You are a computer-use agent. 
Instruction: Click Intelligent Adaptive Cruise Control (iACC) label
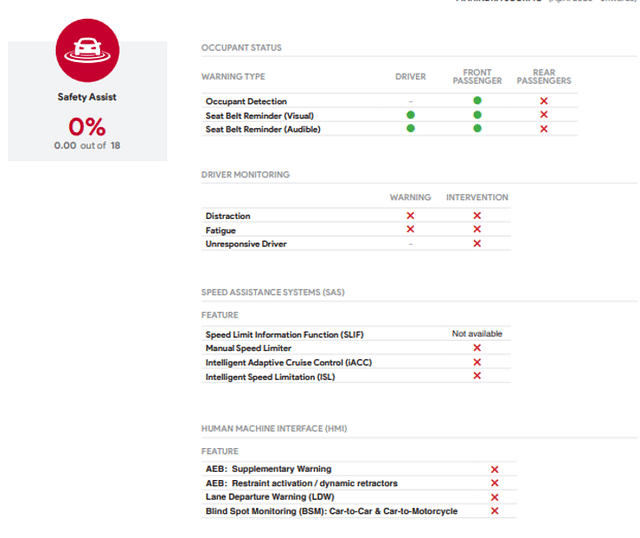pyautogui.click(x=289, y=362)
